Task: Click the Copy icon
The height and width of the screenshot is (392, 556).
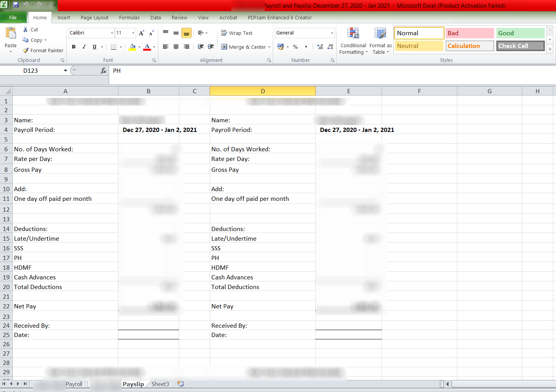Action: 26,40
